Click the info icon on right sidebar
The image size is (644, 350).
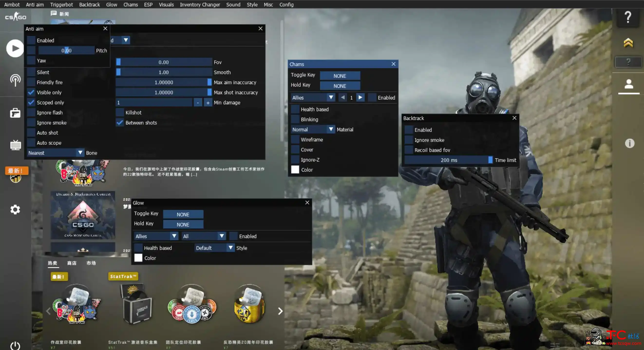pyautogui.click(x=630, y=143)
